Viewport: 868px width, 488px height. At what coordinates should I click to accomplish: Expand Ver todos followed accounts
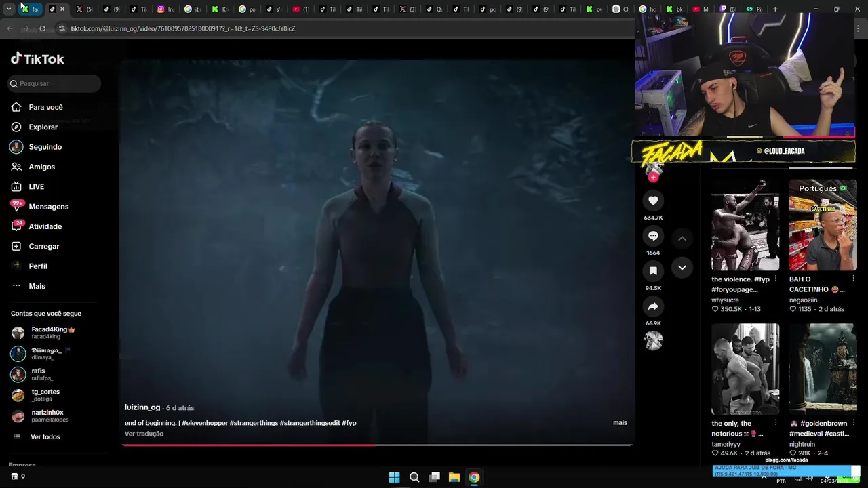click(37, 437)
